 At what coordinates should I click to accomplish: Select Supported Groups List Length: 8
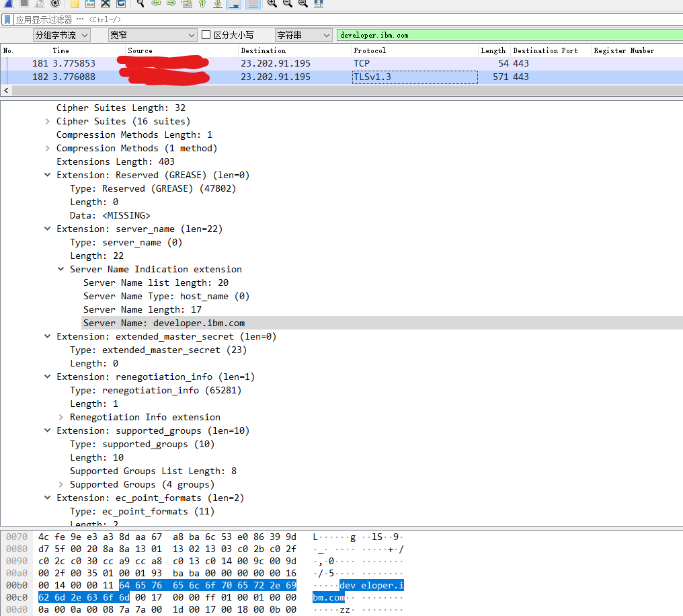153,471
